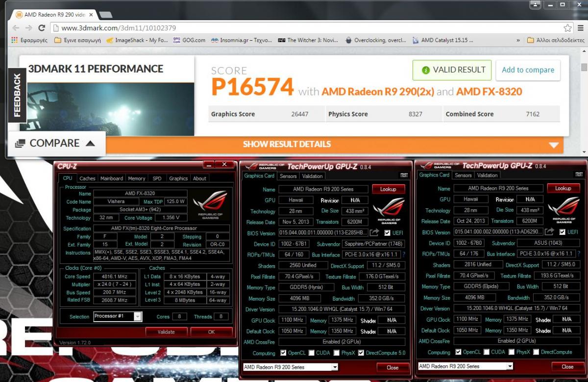
Task: Toggle UEFI checkbox in Sapphire GPU-Z
Action: (x=387, y=233)
